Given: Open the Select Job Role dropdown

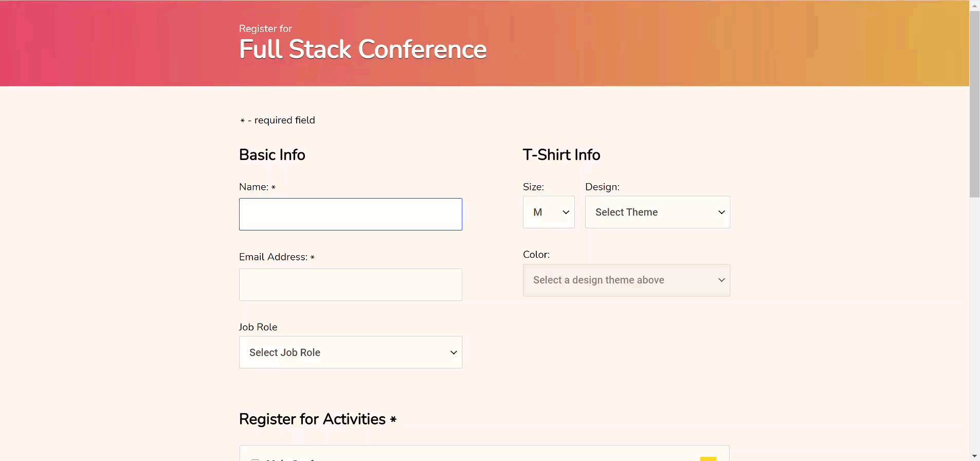Looking at the screenshot, I should click(351, 352).
